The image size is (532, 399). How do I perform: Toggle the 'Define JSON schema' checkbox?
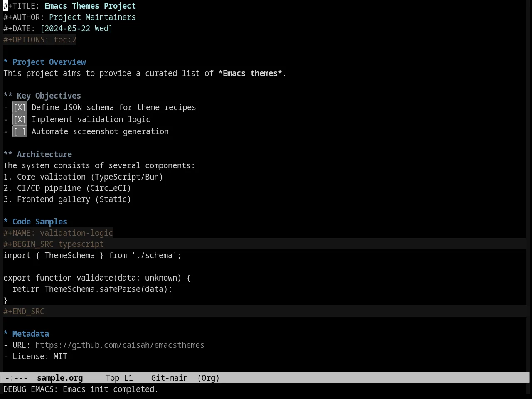click(x=20, y=108)
